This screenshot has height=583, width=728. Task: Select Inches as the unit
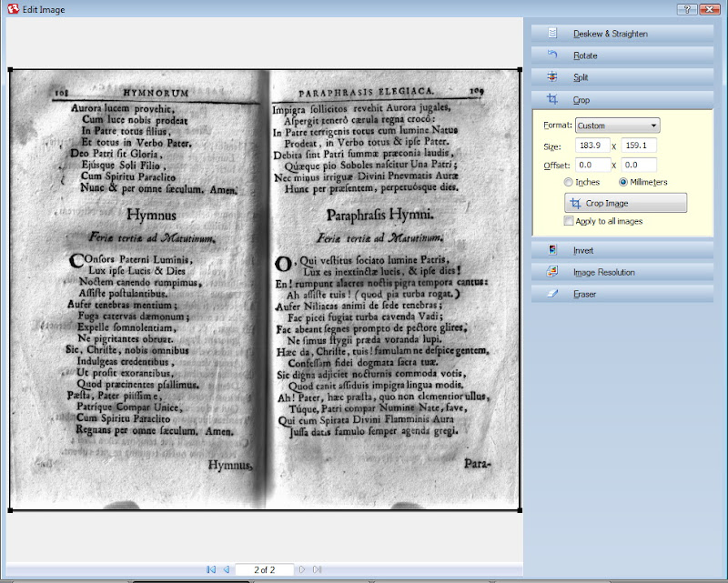click(569, 182)
